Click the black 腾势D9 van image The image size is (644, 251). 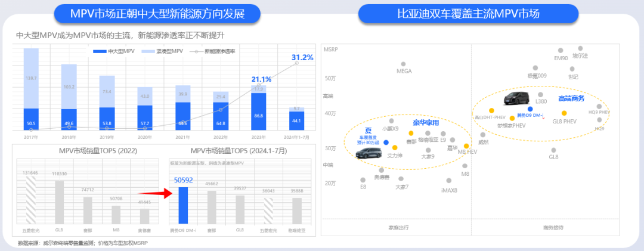click(x=518, y=98)
